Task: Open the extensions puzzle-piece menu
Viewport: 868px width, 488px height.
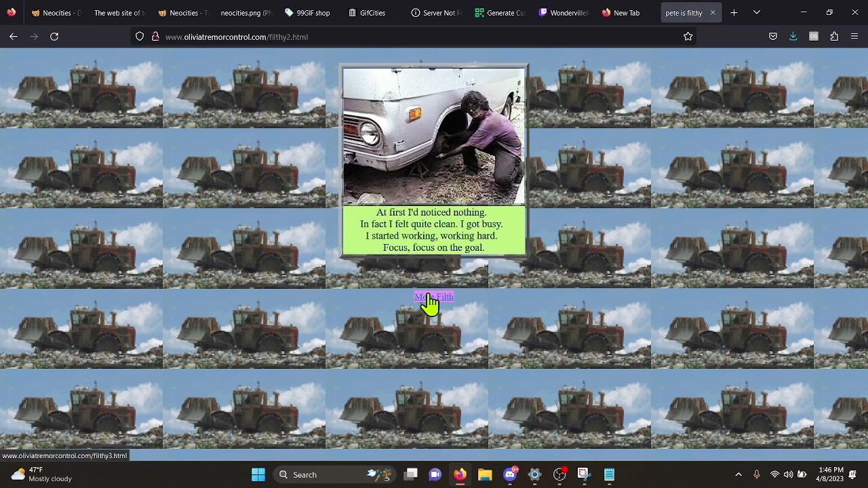Action: (834, 37)
